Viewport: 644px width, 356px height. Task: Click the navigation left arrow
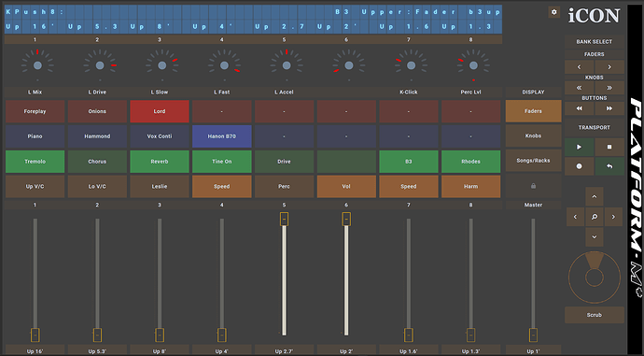click(x=575, y=217)
